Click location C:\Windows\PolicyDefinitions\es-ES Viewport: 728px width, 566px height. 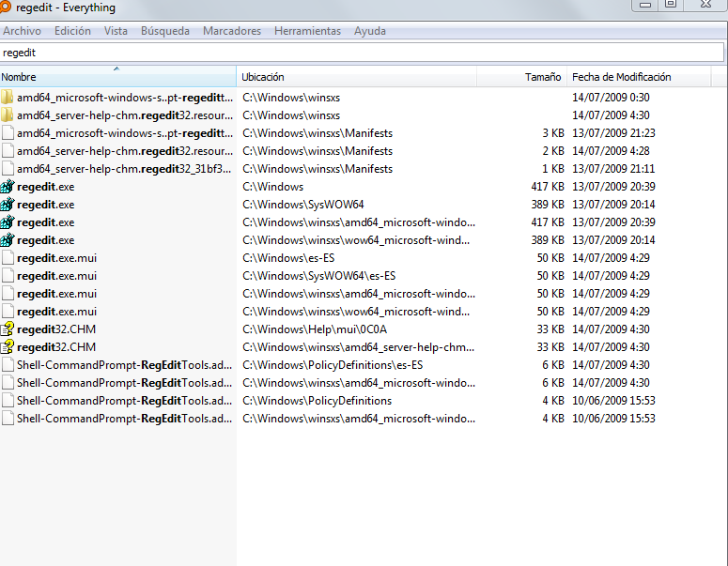click(x=333, y=365)
